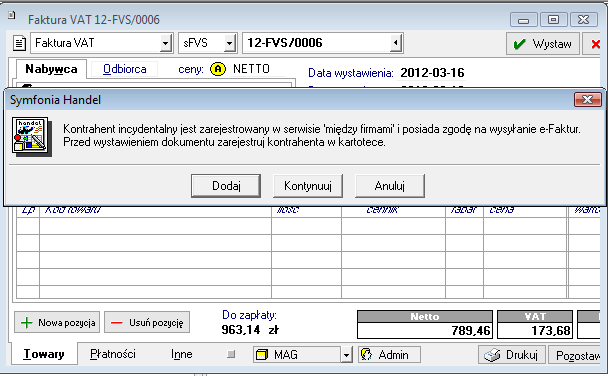The height and width of the screenshot is (376, 608).
Task: Click the Usuń pozycję button
Action: point(147,322)
